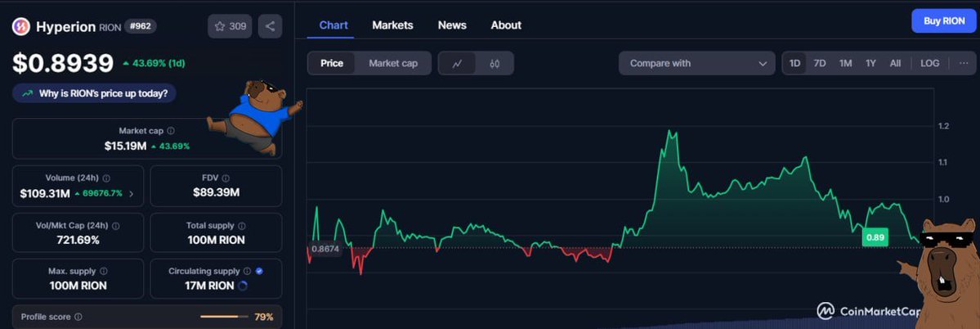Click the $0.8939 price value

coord(62,63)
